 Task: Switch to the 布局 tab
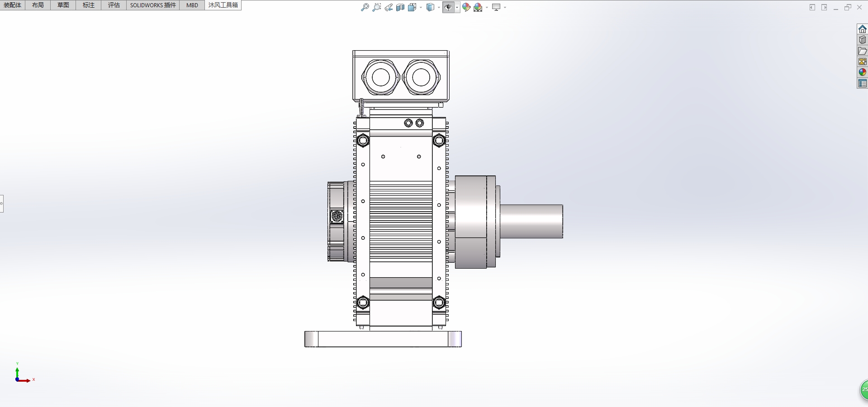click(x=38, y=5)
